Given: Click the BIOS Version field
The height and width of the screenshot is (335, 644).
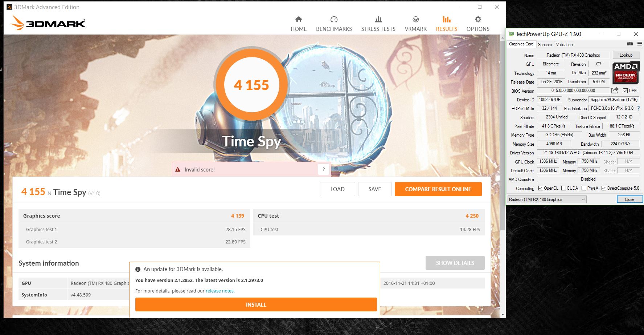Looking at the screenshot, I should pyautogui.click(x=573, y=90).
